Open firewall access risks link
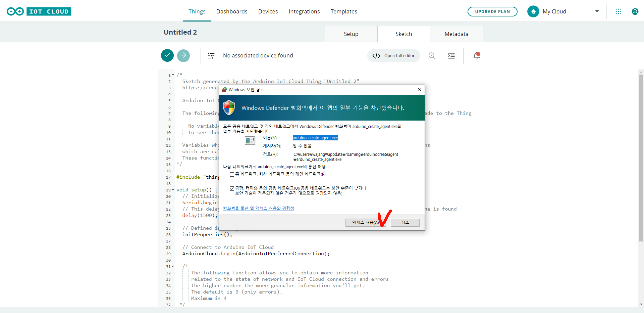The image size is (644, 313). tap(259, 208)
